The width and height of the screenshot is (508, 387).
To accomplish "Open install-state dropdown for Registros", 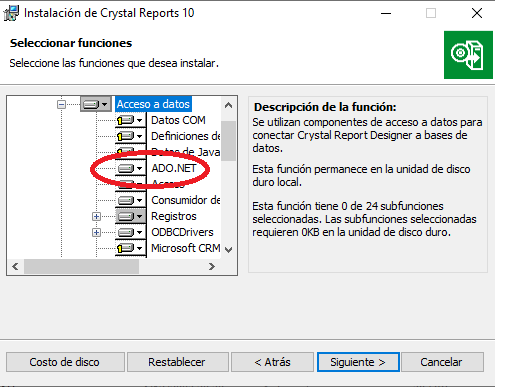I will coord(131,216).
